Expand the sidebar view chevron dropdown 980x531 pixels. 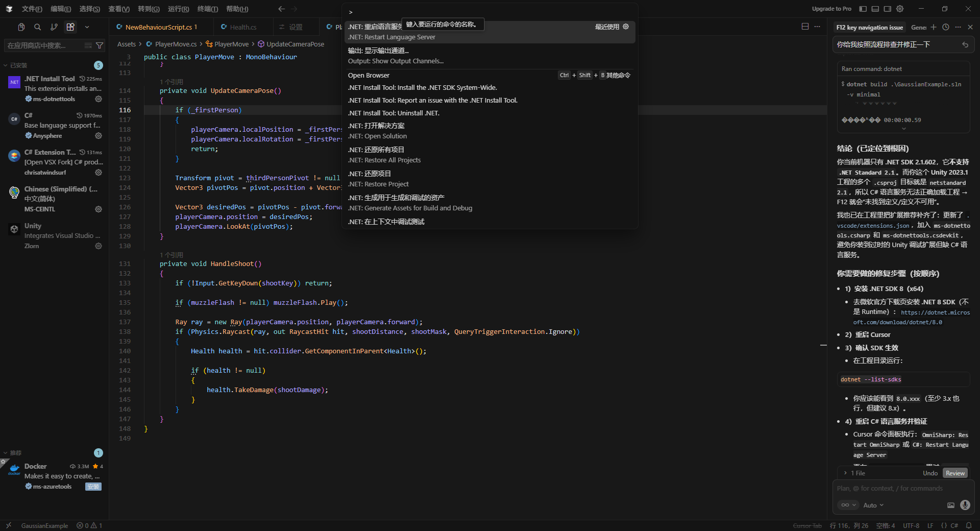coord(87,27)
